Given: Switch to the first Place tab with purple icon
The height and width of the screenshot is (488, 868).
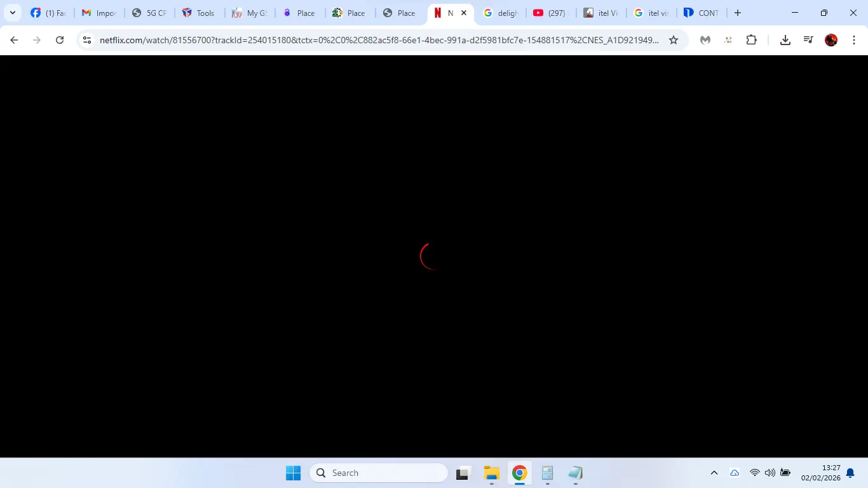Looking at the screenshot, I should pos(300,13).
